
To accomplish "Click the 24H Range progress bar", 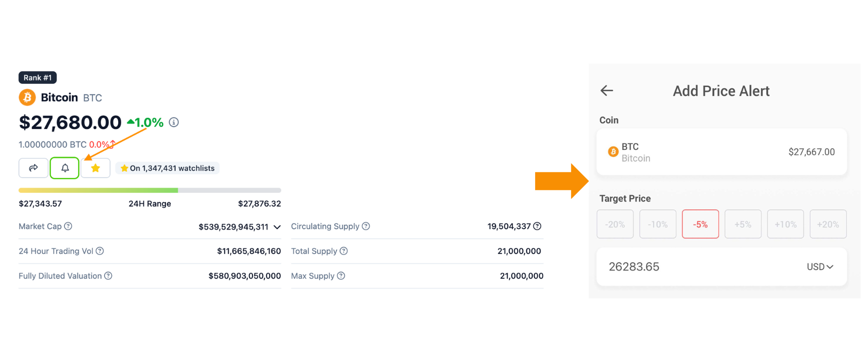I will 150,190.
